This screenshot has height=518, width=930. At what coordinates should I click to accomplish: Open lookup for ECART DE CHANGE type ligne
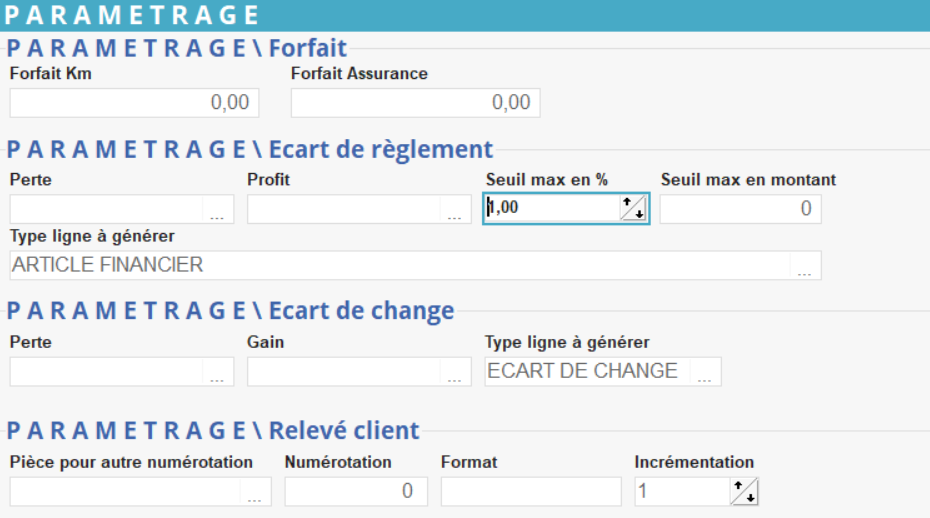pyautogui.click(x=705, y=373)
